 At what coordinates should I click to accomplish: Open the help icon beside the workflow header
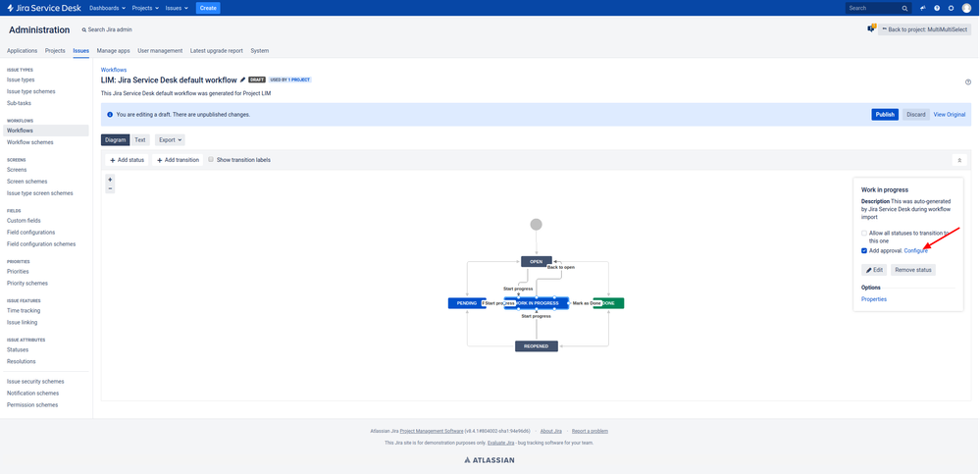click(x=968, y=81)
